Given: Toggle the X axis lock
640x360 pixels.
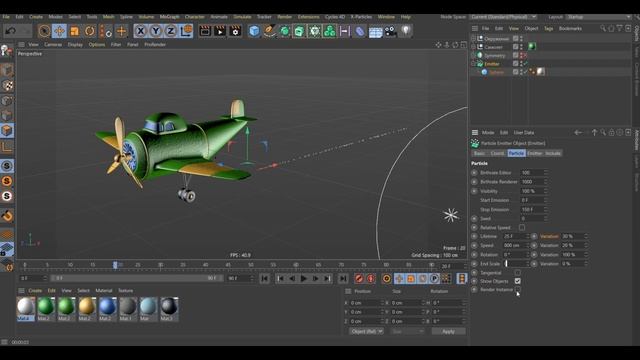Looking at the screenshot, I should pos(141,31).
